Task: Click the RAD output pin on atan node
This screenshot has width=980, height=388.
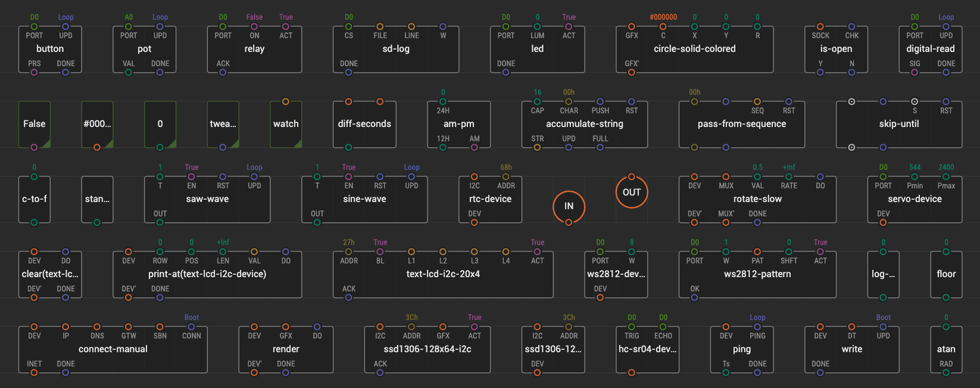Action: point(946,373)
